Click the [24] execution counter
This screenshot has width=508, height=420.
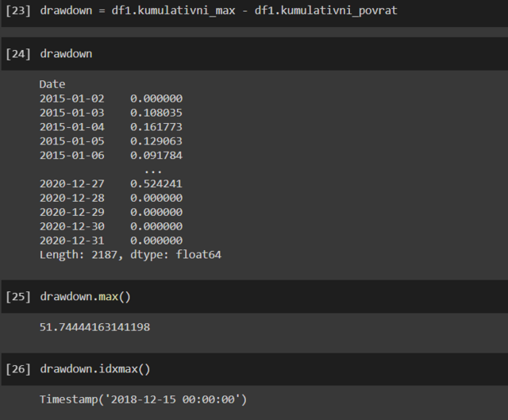coord(18,54)
